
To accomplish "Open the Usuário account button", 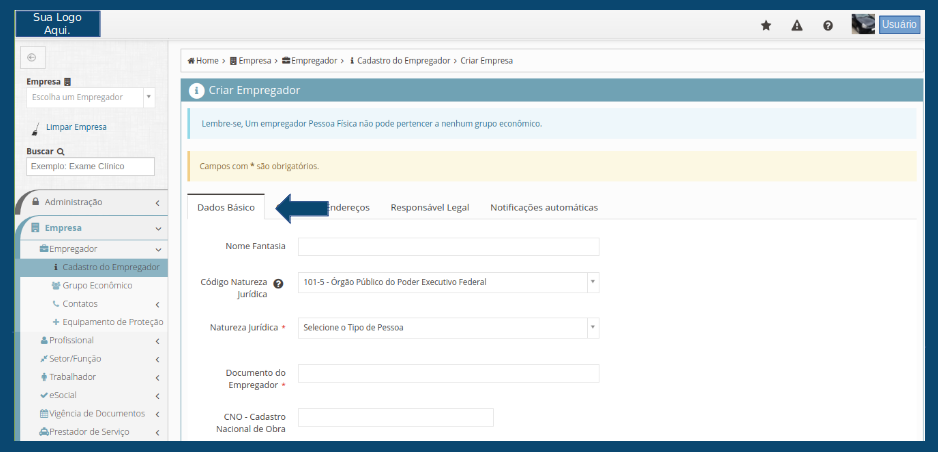I will click(x=899, y=25).
